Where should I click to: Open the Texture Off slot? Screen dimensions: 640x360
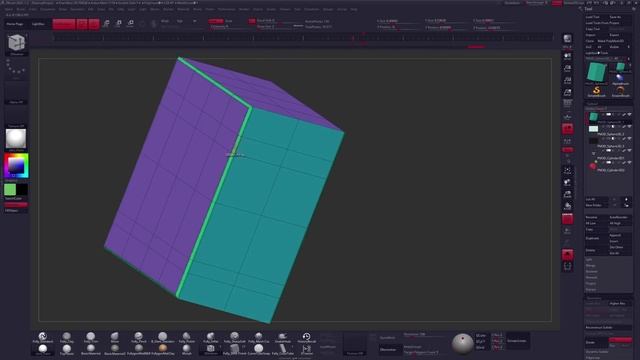(16, 117)
